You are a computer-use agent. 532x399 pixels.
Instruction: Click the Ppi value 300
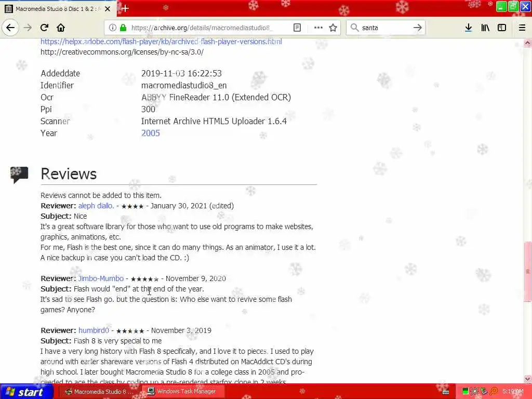tap(148, 109)
